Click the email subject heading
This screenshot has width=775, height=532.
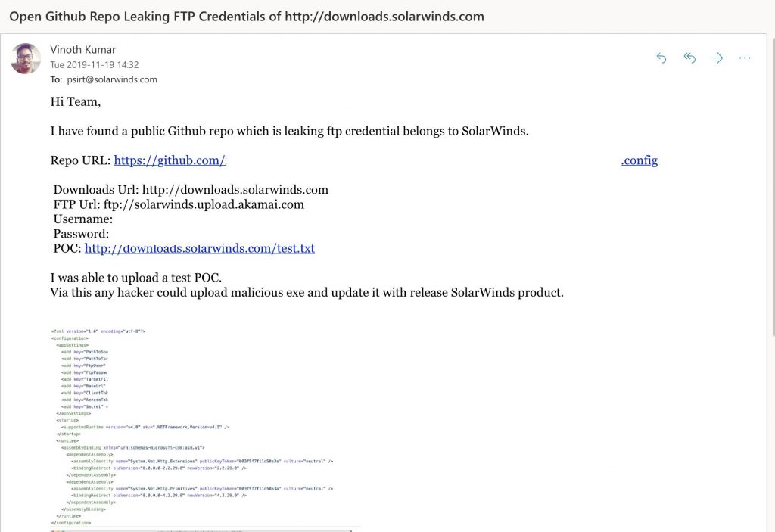tap(247, 17)
